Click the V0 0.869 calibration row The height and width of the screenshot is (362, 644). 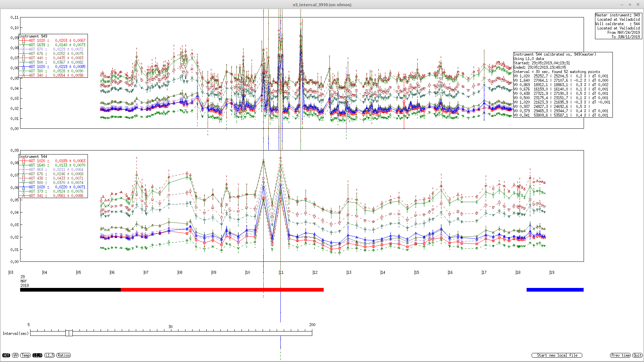click(561, 85)
